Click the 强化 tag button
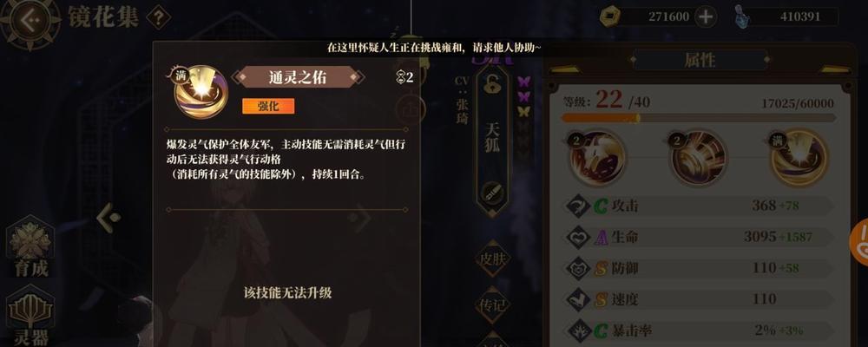868x347 pixels. pos(268,106)
